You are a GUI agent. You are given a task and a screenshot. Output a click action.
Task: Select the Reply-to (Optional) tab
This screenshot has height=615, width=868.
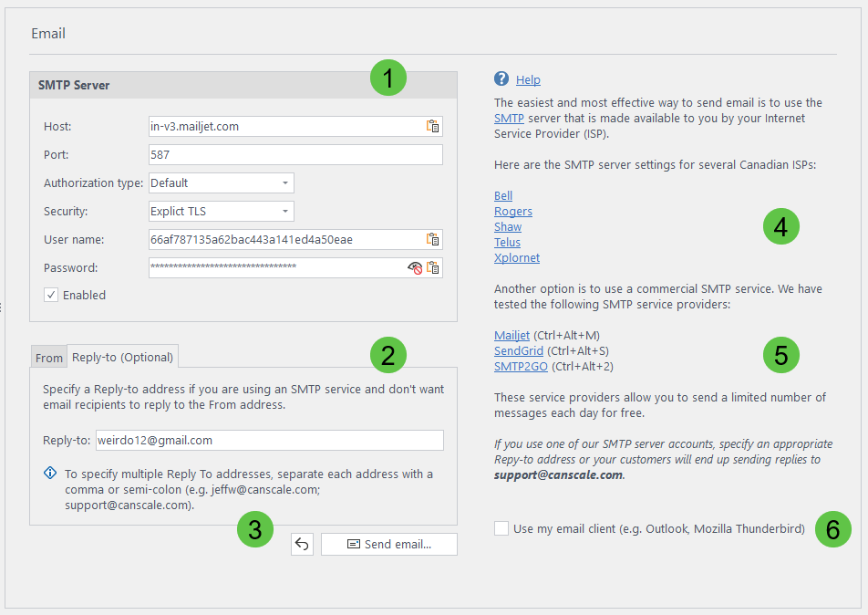tap(122, 358)
